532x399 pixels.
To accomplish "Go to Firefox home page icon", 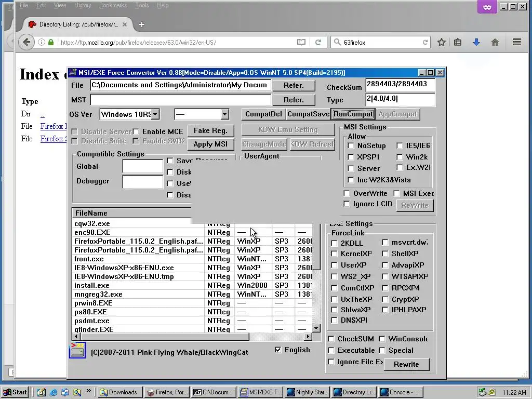I will (x=495, y=42).
